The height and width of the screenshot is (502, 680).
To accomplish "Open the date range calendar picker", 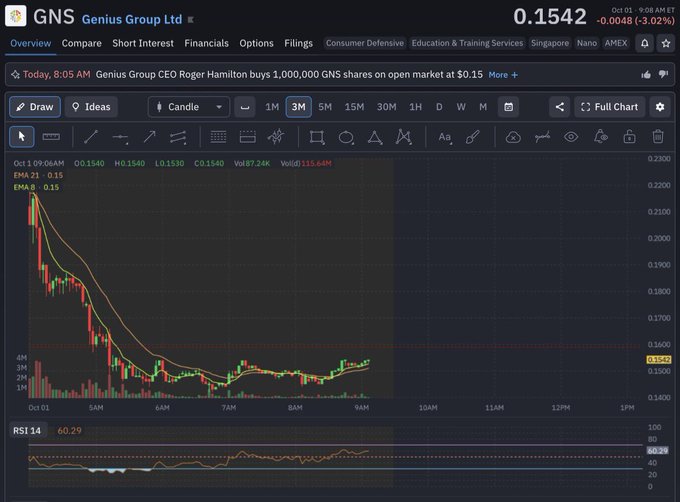I will click(508, 107).
